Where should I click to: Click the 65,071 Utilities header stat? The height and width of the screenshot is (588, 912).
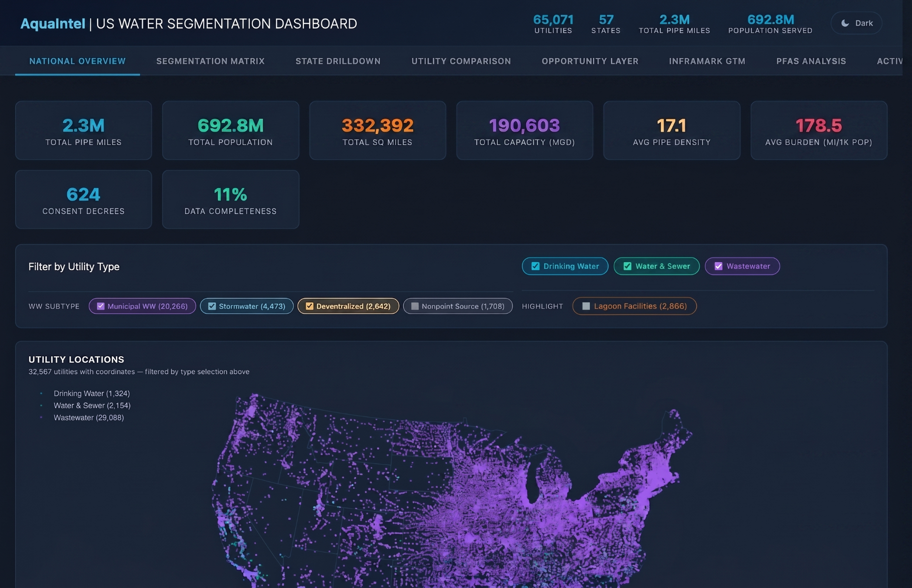(553, 24)
